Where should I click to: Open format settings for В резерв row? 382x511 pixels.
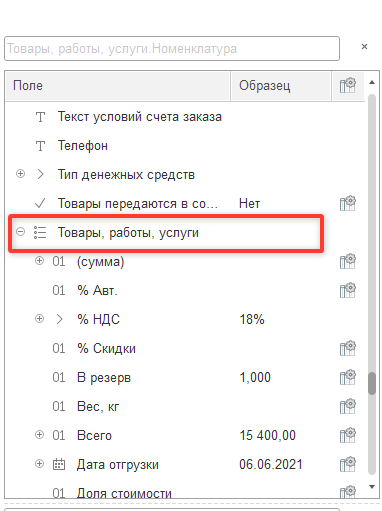click(348, 377)
